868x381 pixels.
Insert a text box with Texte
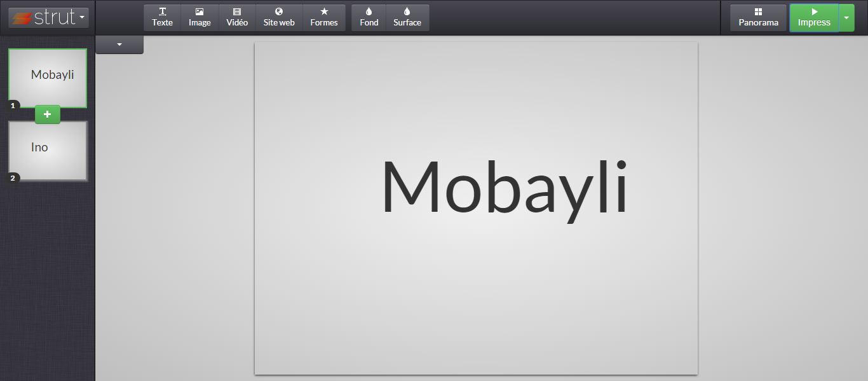(162, 18)
